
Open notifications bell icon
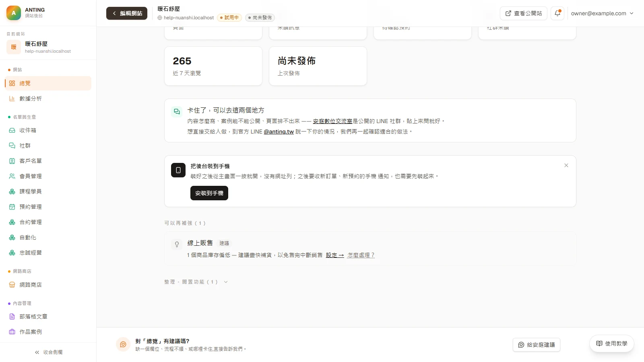click(557, 13)
